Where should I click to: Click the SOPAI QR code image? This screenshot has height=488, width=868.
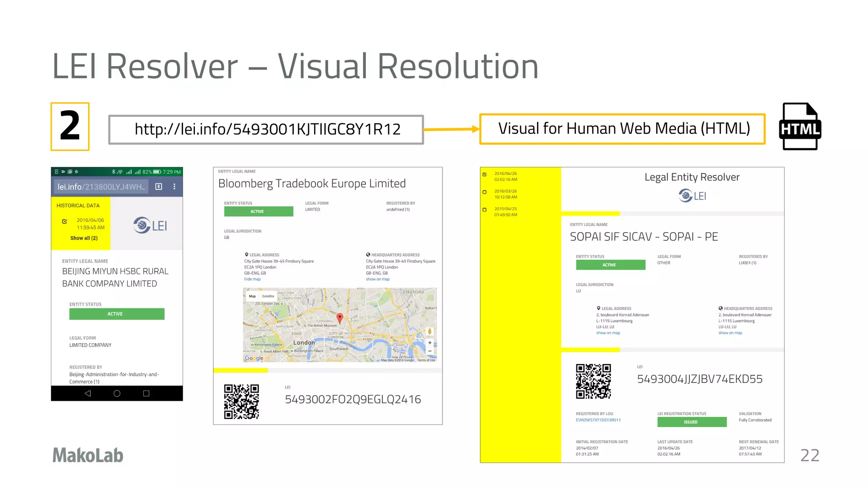[593, 381]
